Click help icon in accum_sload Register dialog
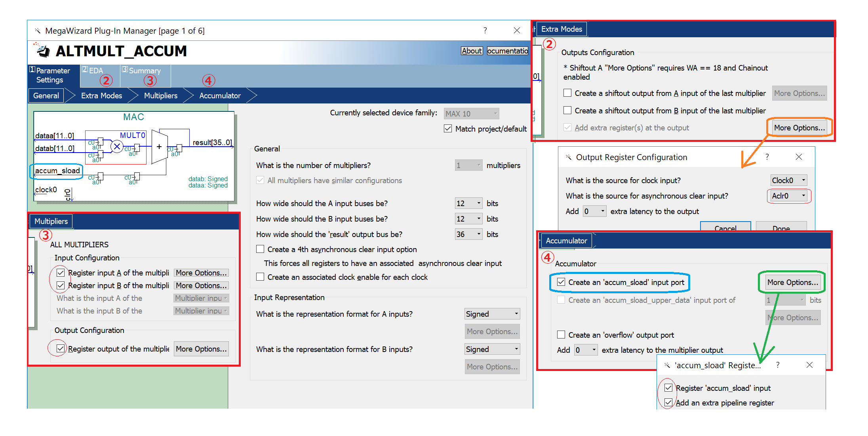The width and height of the screenshot is (868, 436). pos(778,365)
